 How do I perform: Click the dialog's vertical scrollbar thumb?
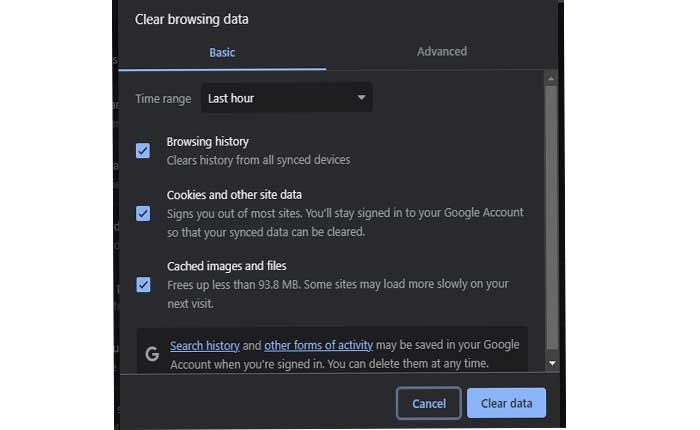point(551,210)
